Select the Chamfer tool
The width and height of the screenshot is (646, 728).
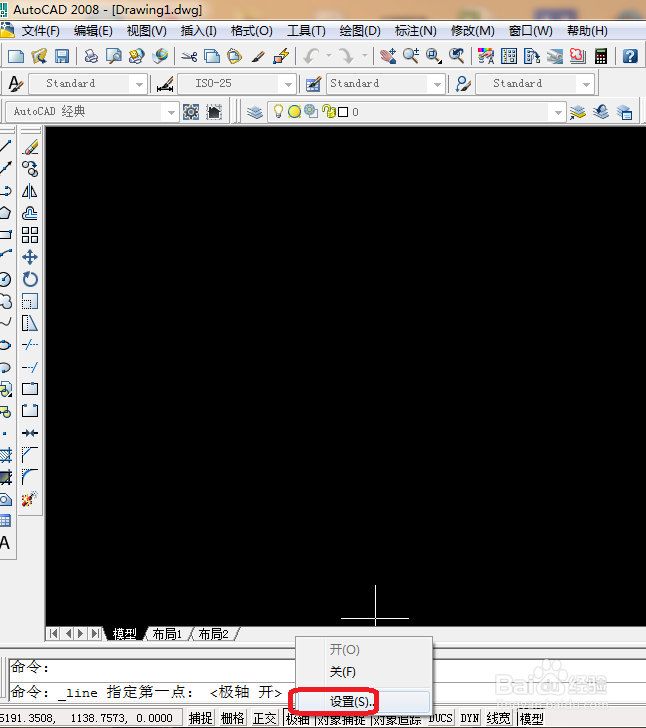point(30,455)
